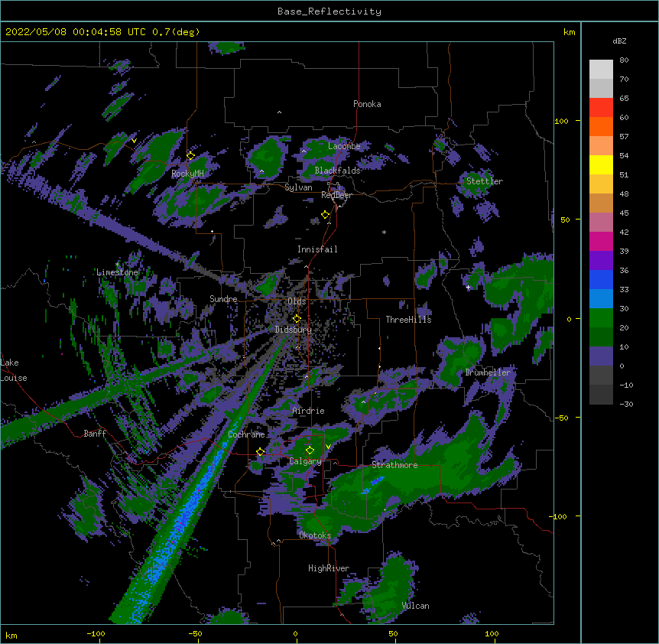Click the yellow marker south of RedDeer
The width and height of the screenshot is (659, 644).
326,215
